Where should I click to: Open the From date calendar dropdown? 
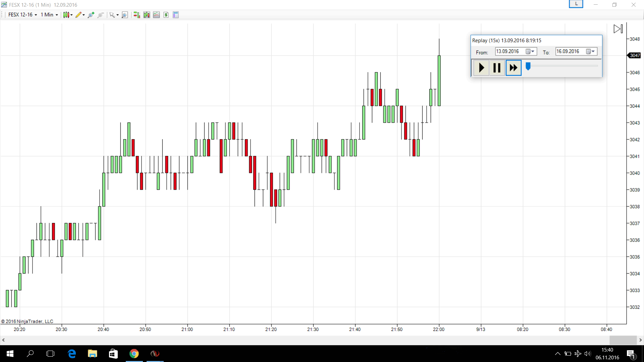(x=530, y=51)
